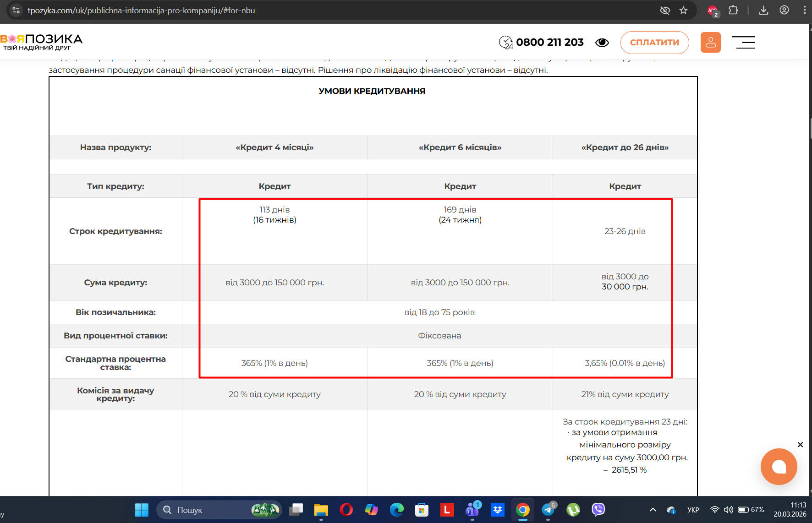Click the tracking protection eye-slash icon

[x=665, y=10]
